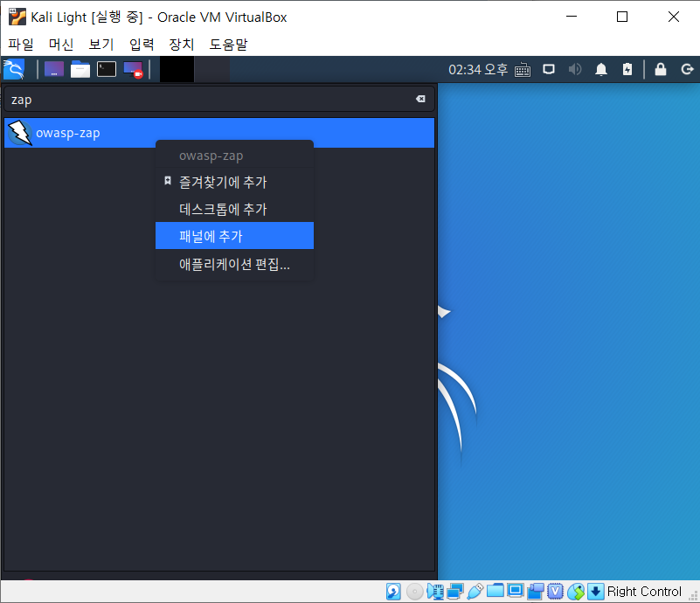Open the 머신 VirtualBox menu

click(61, 45)
